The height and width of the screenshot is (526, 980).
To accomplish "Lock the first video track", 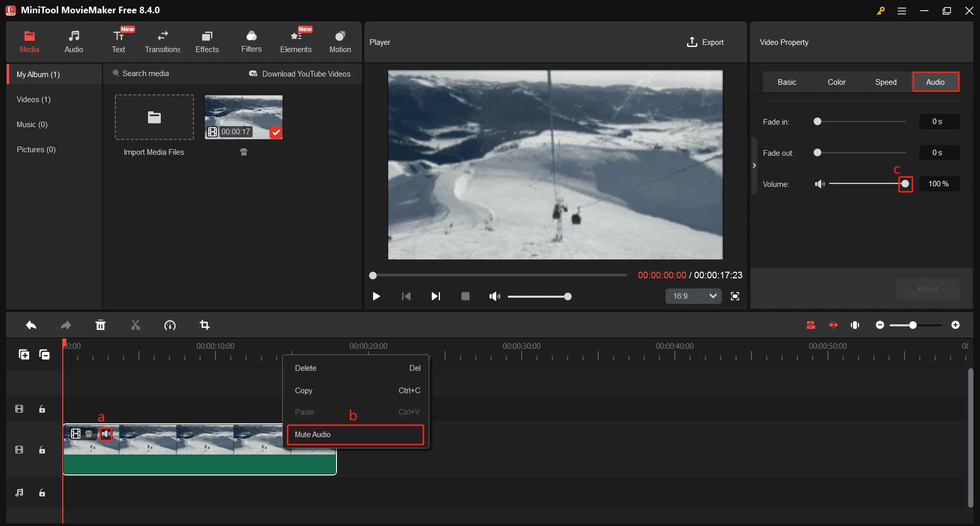I will coord(42,409).
